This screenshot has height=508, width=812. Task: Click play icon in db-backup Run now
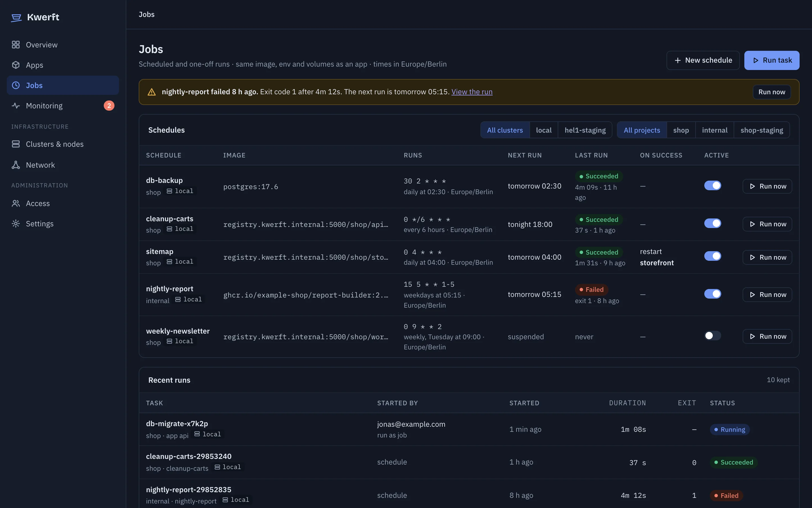pyautogui.click(x=753, y=187)
